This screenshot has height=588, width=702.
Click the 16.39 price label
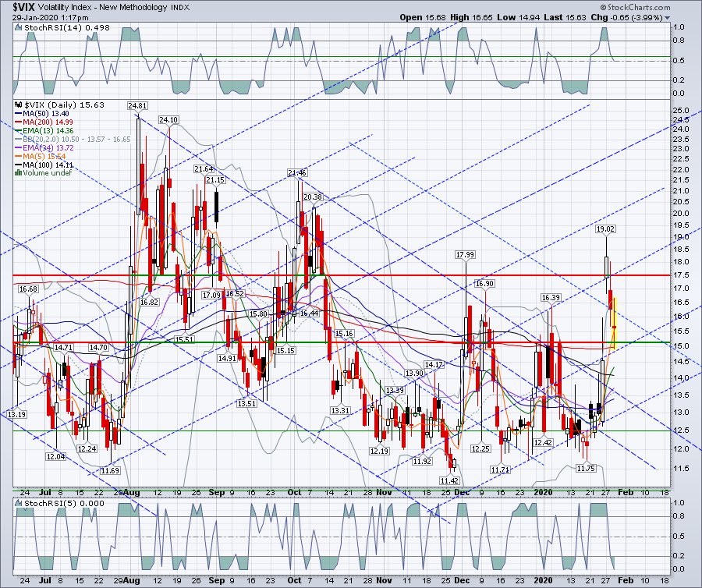pyautogui.click(x=551, y=298)
